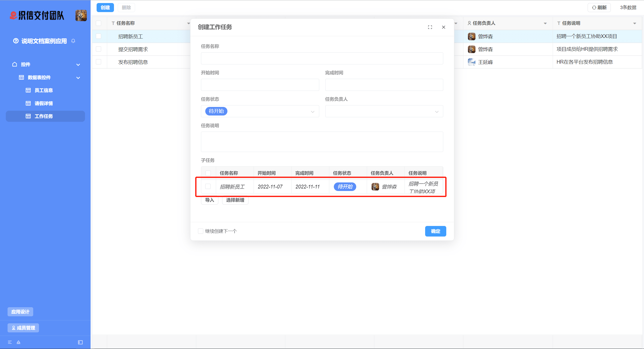Click the 任务名称 input field in dialog
This screenshot has height=349, width=644.
click(322, 58)
